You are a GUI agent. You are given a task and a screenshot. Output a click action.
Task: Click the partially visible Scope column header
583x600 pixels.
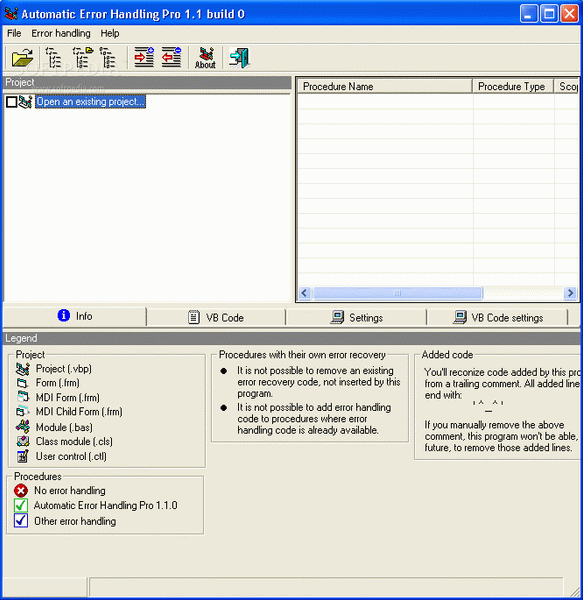click(x=567, y=86)
